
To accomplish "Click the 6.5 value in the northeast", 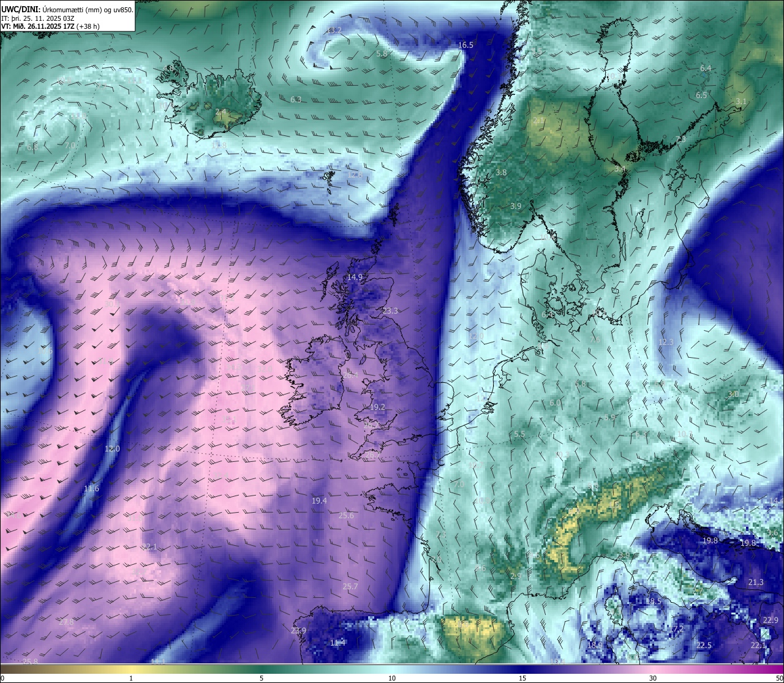I will [701, 96].
